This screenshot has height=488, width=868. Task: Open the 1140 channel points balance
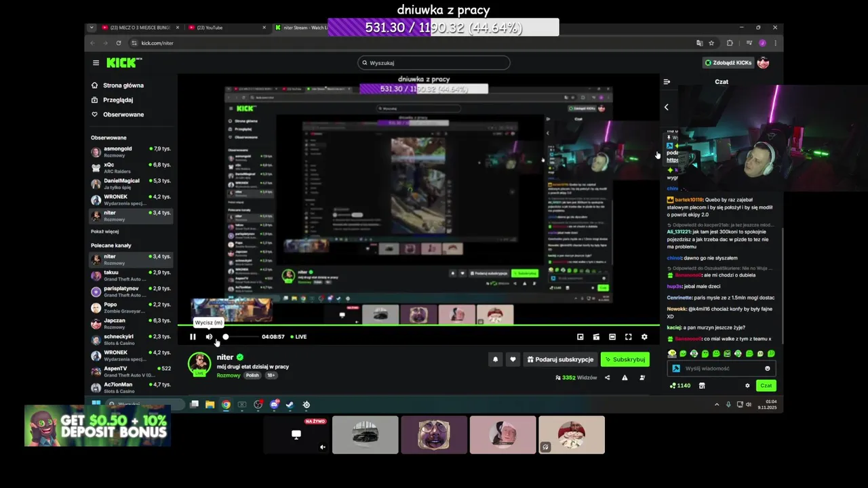(x=679, y=386)
